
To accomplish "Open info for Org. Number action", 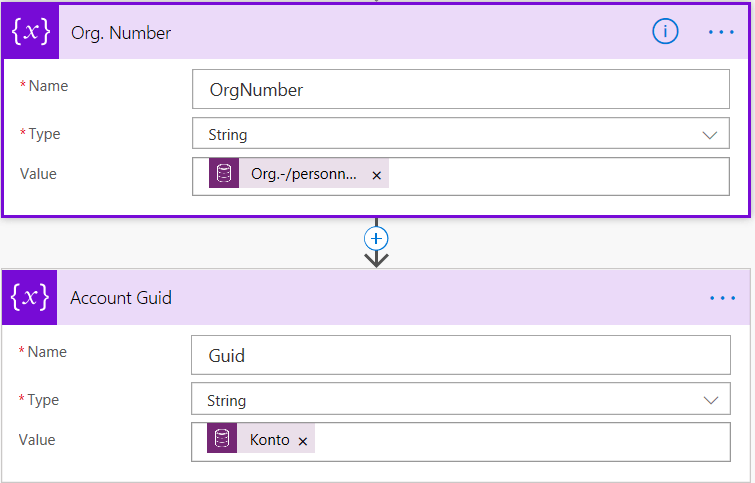I will point(665,32).
